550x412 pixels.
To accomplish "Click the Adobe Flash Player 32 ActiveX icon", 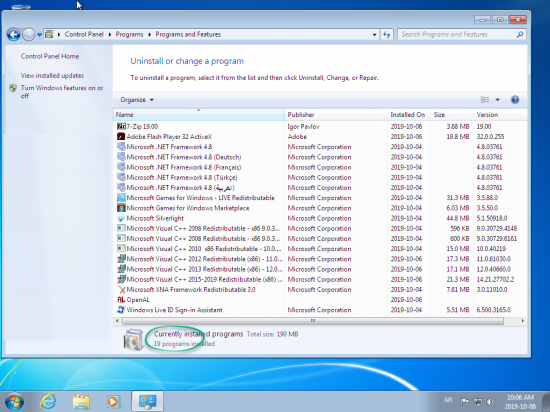I will tap(121, 136).
